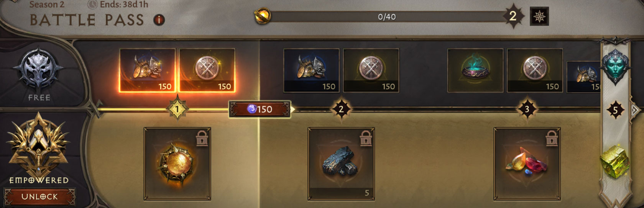Image resolution: width=644 pixels, height=208 pixels.
Task: Click the Battle Pass info icon
Action: [x=159, y=20]
